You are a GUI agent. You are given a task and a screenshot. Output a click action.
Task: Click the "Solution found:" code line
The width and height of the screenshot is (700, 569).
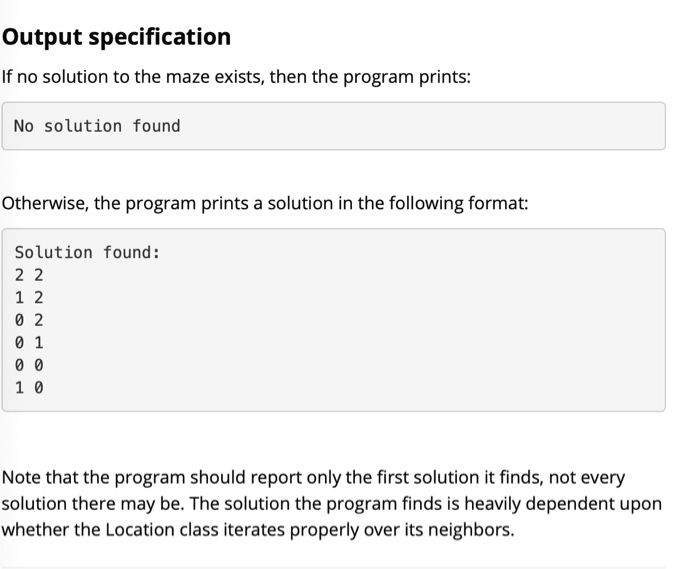click(87, 253)
